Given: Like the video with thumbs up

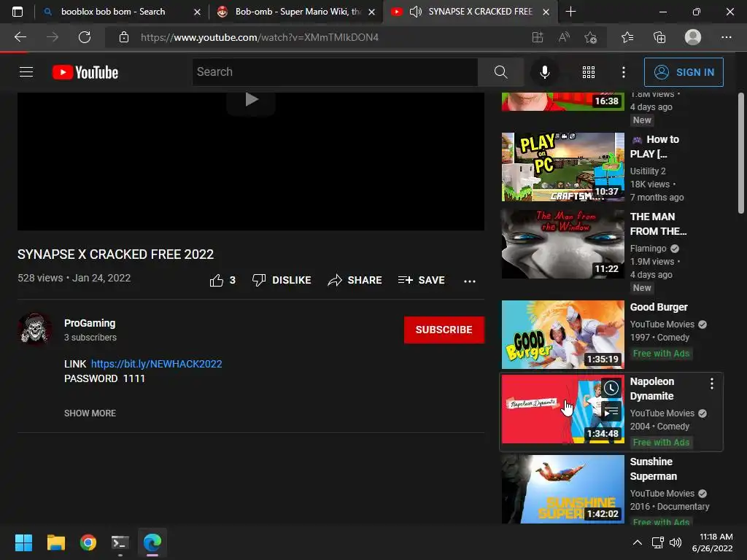Looking at the screenshot, I should (222, 280).
